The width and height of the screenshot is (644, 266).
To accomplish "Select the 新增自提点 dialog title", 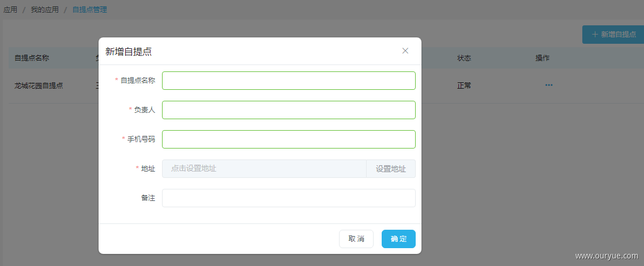I will 129,51.
